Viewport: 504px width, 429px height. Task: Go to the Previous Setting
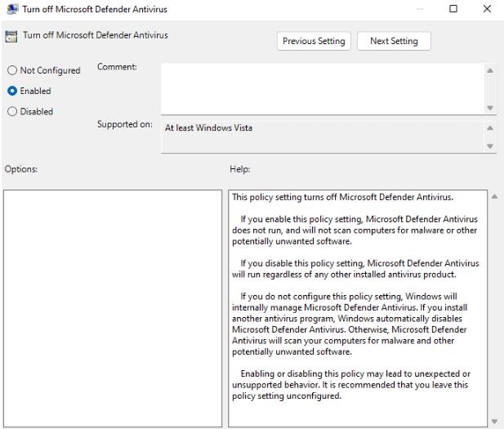[x=314, y=41]
